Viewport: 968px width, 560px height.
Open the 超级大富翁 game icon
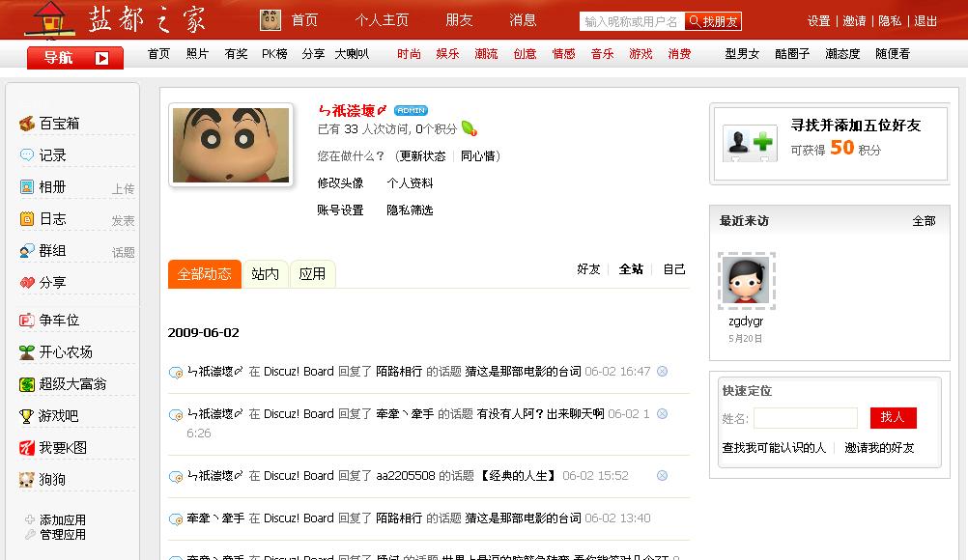click(26, 384)
